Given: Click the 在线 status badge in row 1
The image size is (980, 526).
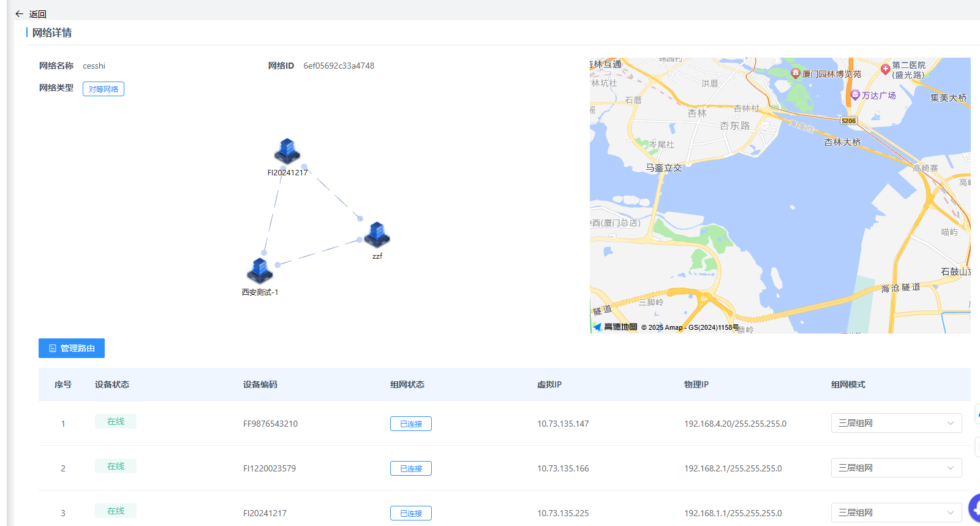Looking at the screenshot, I should 116,421.
